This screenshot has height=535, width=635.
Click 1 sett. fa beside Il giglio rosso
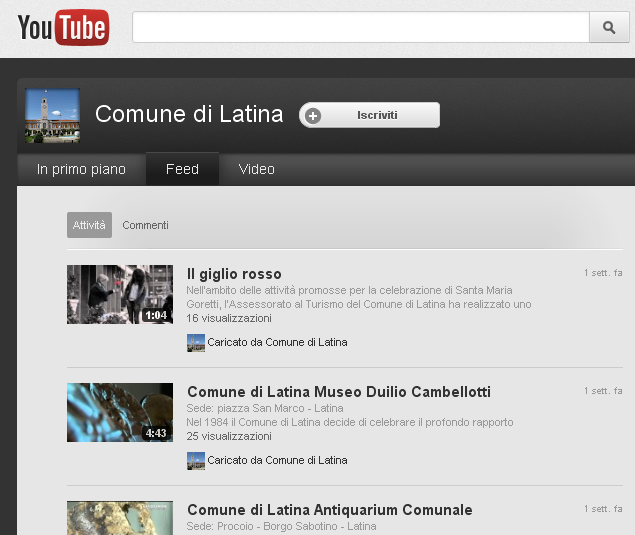(603, 273)
